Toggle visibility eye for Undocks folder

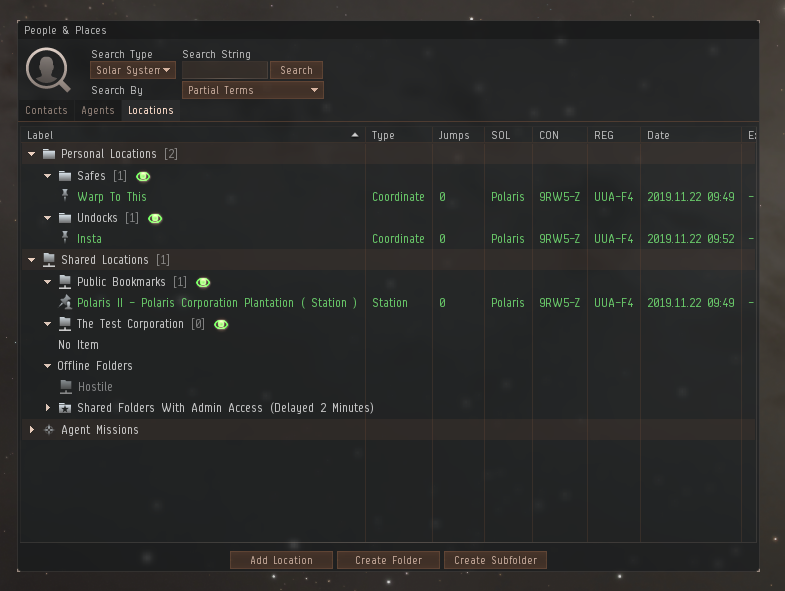click(x=155, y=218)
